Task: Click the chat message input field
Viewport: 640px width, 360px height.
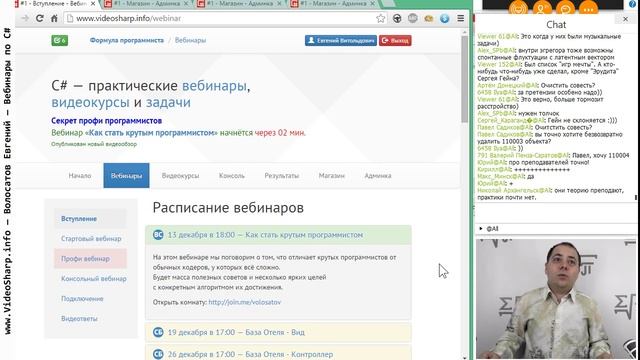Action: coord(555,213)
